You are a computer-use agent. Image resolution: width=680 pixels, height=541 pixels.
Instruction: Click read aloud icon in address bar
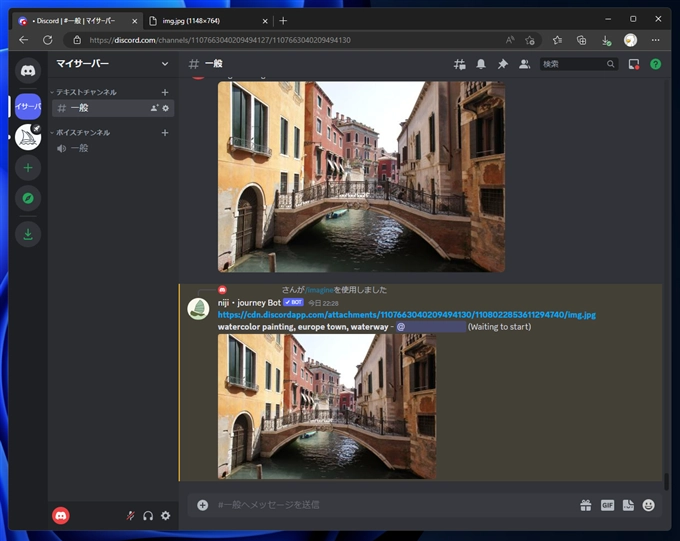[x=510, y=40]
